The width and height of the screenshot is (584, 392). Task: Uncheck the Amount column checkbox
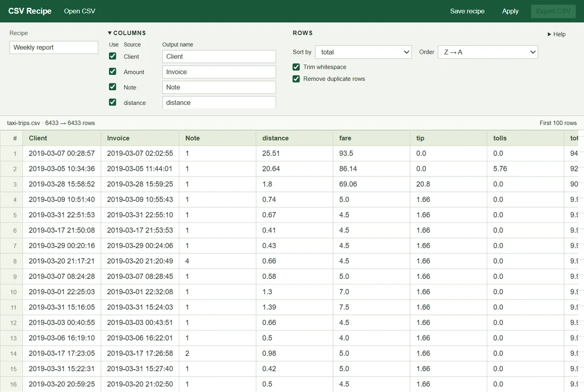[113, 72]
